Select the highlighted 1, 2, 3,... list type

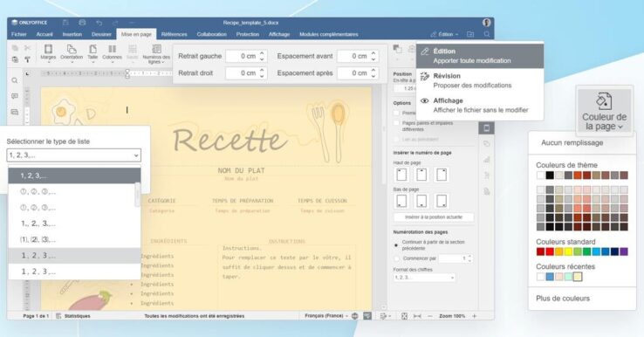click(x=74, y=175)
